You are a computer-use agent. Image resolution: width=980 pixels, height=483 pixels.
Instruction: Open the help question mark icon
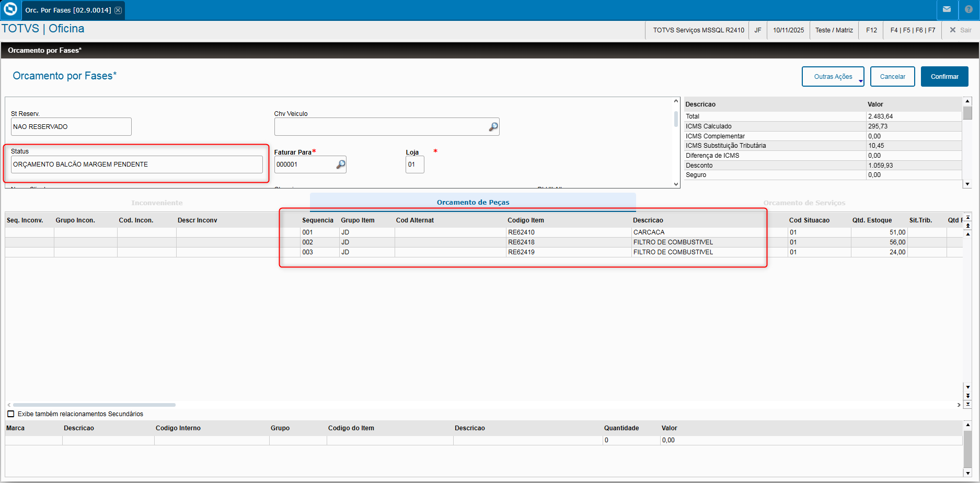pos(969,9)
